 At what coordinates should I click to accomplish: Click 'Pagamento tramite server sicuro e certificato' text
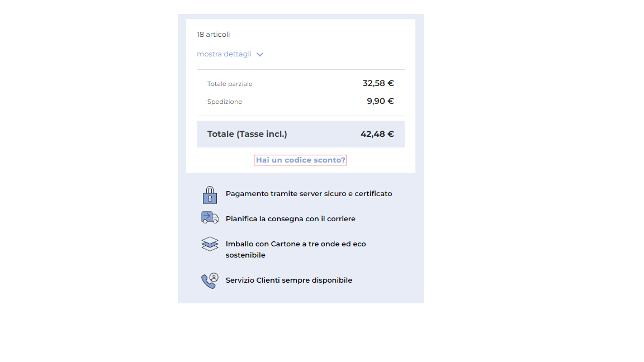pos(309,194)
